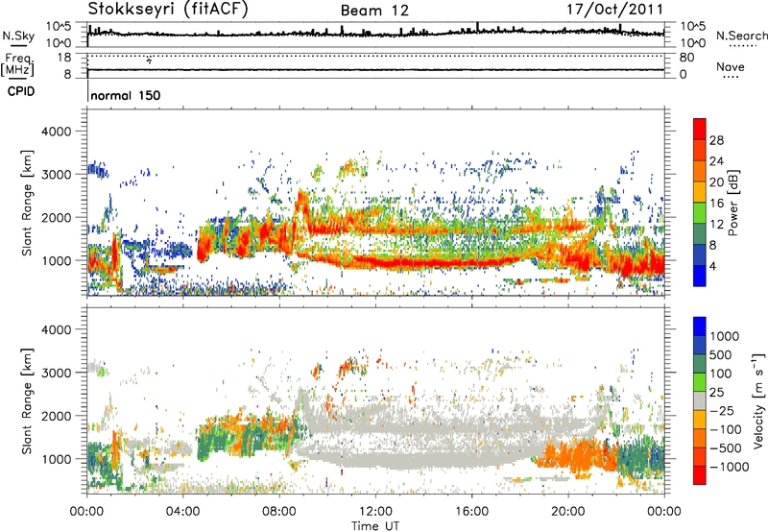The image size is (768, 532).
Task: Click the '80' Nave axis value
Action: click(686, 58)
